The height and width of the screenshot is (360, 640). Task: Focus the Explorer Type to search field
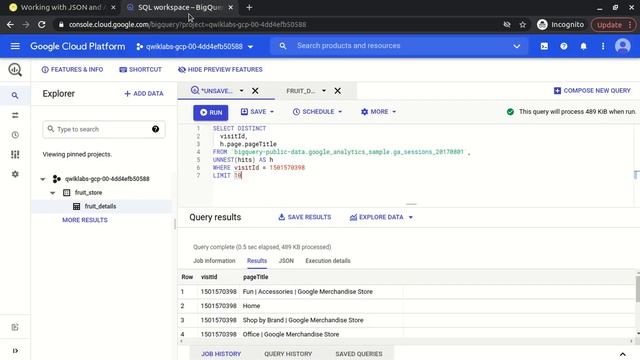(104, 129)
